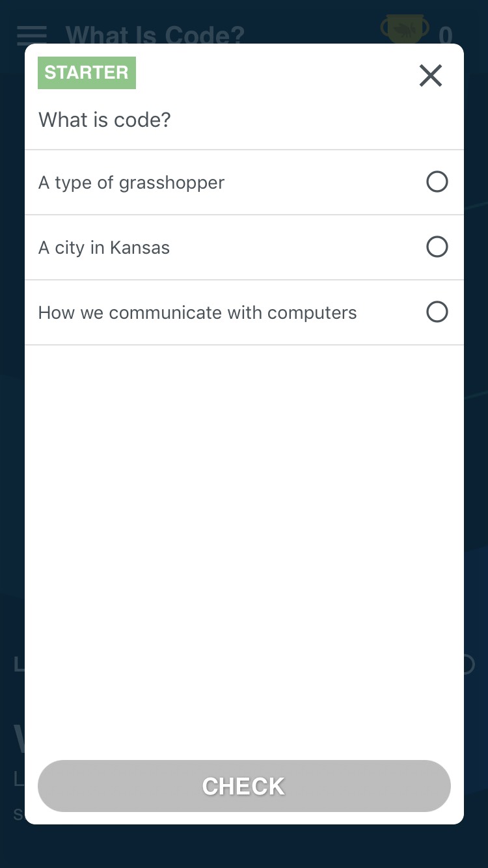Click the empty white area of the quiz card
488x868 pixels.
point(244,547)
